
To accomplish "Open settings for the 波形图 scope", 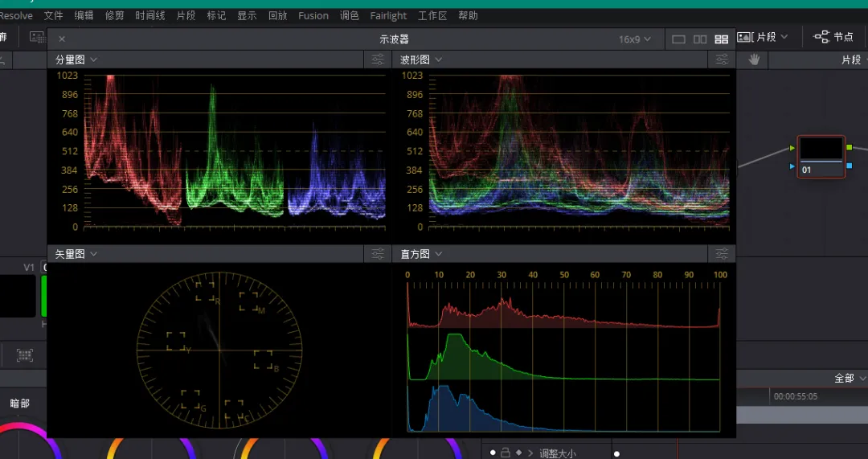I will [x=722, y=59].
